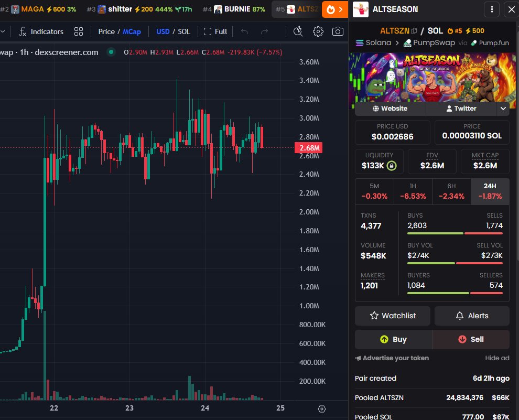The height and width of the screenshot is (420, 519).
Task: Click the VOLUME $548K stat
Action: point(373,251)
